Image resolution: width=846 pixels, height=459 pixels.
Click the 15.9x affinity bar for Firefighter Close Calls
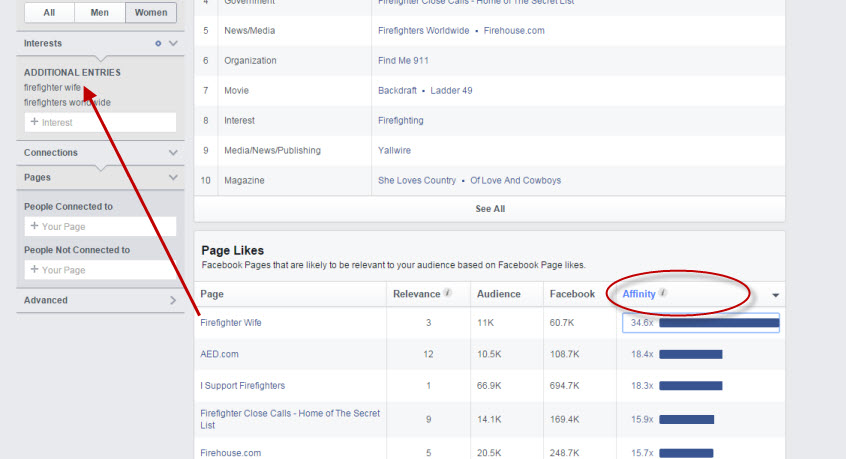pyautogui.click(x=686, y=419)
